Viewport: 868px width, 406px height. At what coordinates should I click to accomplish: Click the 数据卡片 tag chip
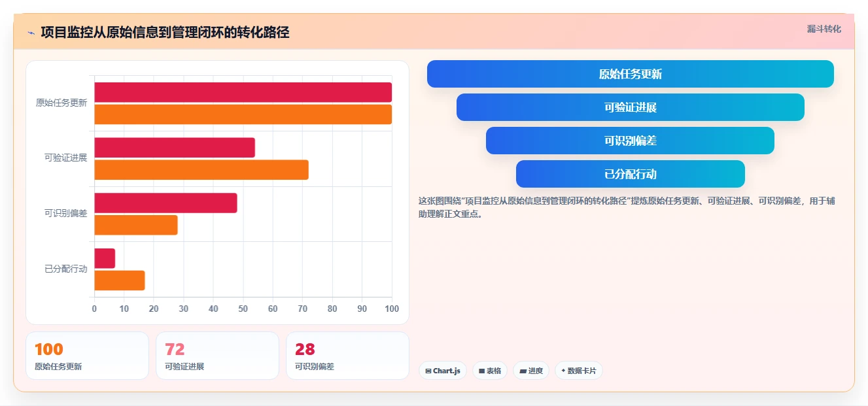[x=578, y=371]
